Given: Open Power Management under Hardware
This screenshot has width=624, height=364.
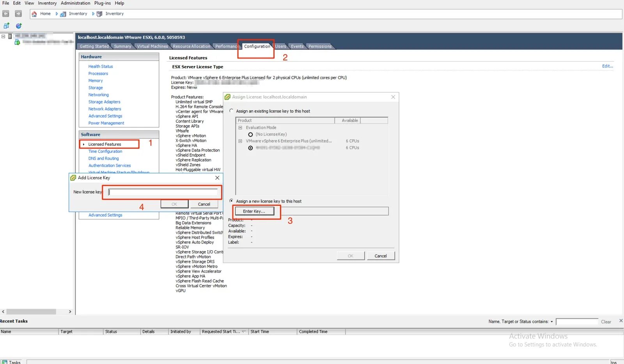Looking at the screenshot, I should click(x=106, y=123).
